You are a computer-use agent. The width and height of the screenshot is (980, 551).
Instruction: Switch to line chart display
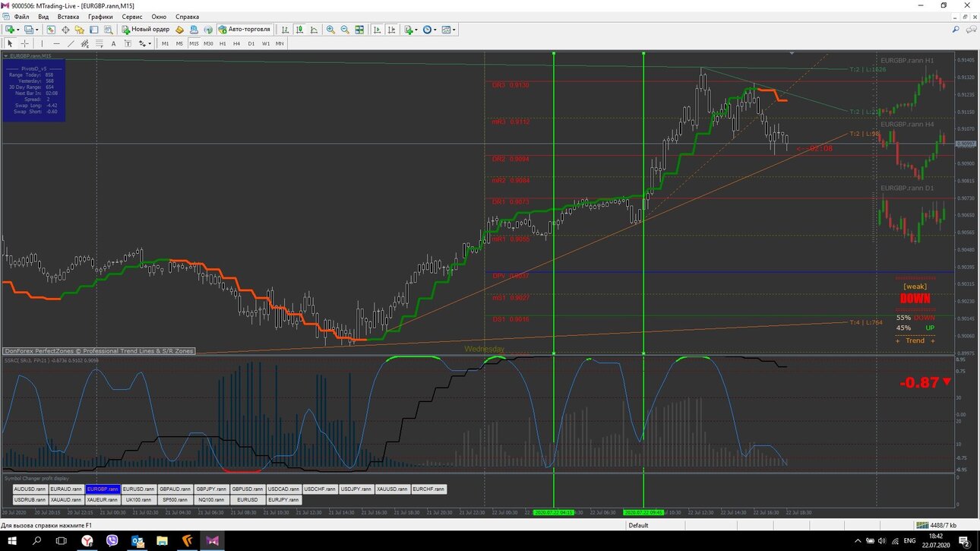coord(314,30)
